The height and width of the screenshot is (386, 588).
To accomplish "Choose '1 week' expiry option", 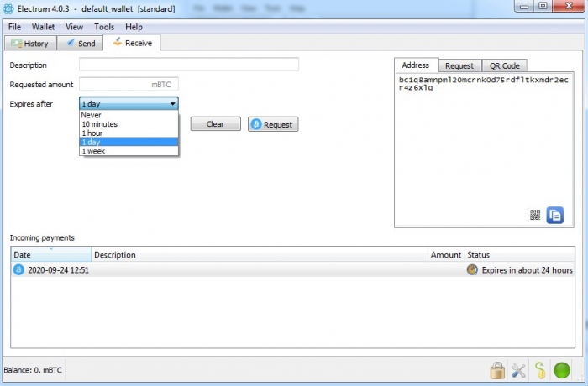I will [129, 151].
